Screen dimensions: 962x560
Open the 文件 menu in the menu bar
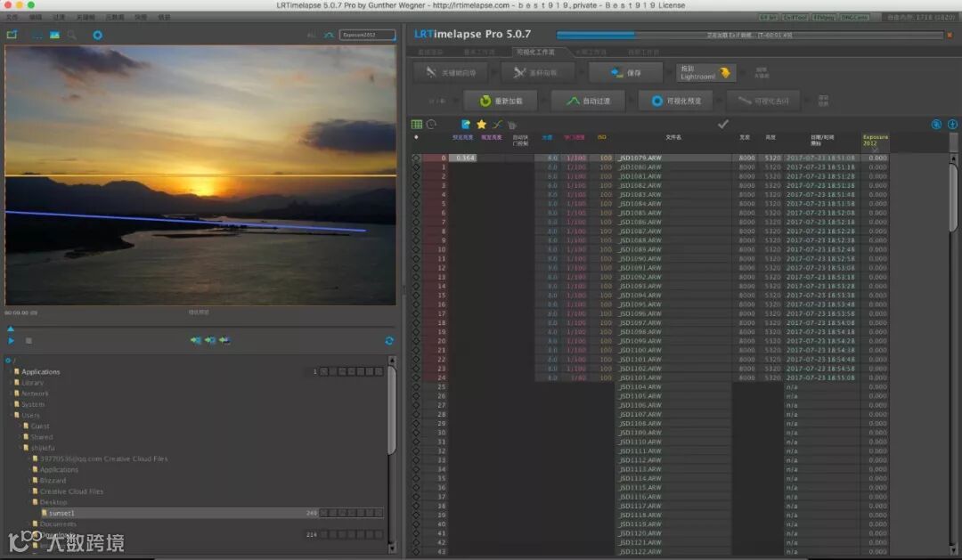coord(12,17)
